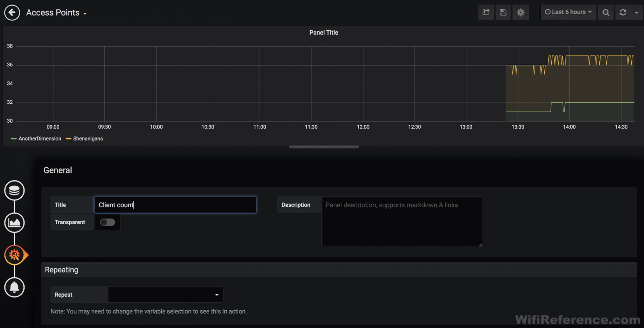The height and width of the screenshot is (328, 644).
Task: Toggle Shenanigans series in legend
Action: pos(88,138)
